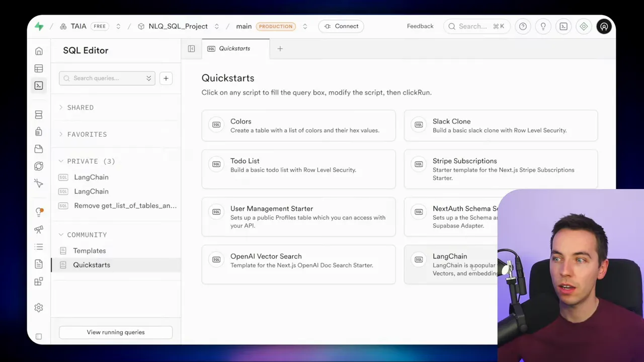Open the Advisors lightbulb icon in sidebar
644x362 pixels.
click(39, 211)
